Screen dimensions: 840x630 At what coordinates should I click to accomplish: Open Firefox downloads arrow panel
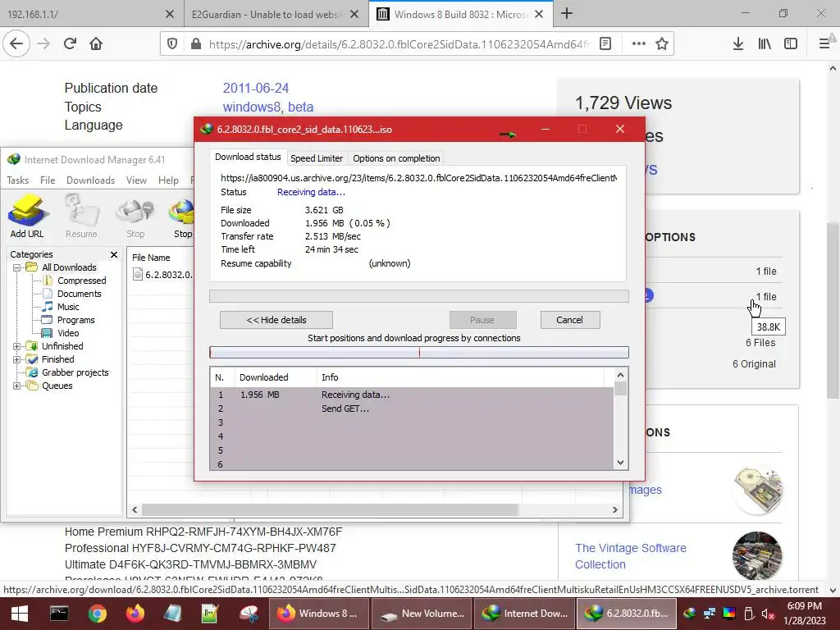(738, 44)
